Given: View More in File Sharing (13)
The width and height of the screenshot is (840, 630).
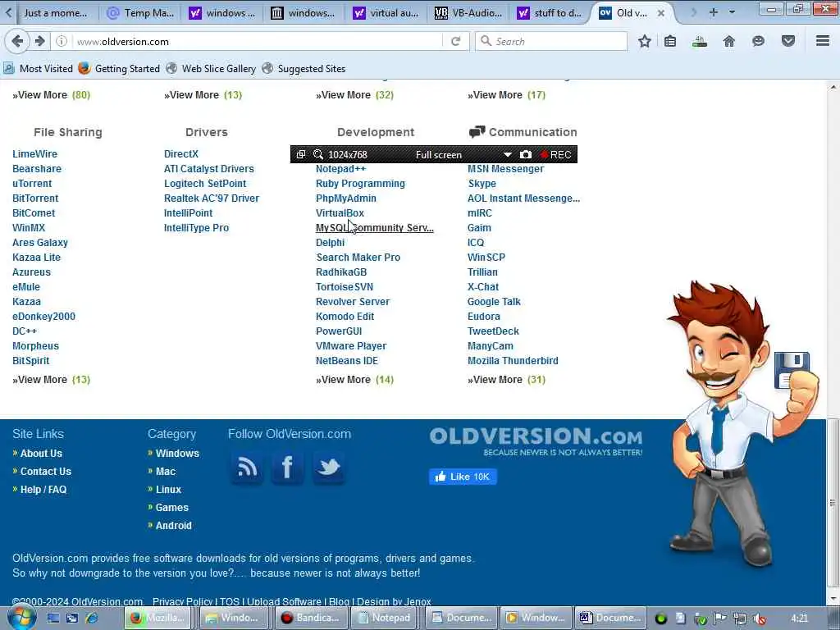Looking at the screenshot, I should point(52,379).
